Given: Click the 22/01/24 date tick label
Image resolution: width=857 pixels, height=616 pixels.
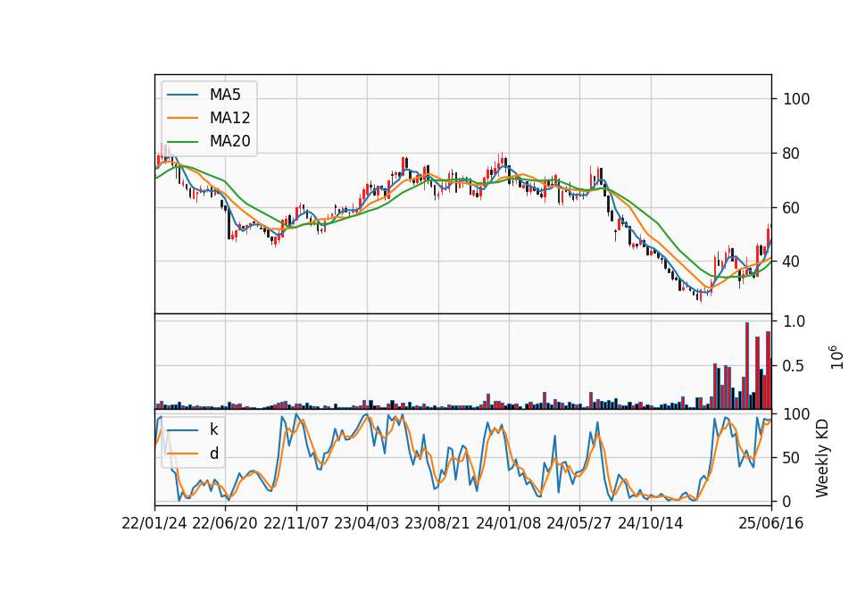Looking at the screenshot, I should (x=154, y=523).
